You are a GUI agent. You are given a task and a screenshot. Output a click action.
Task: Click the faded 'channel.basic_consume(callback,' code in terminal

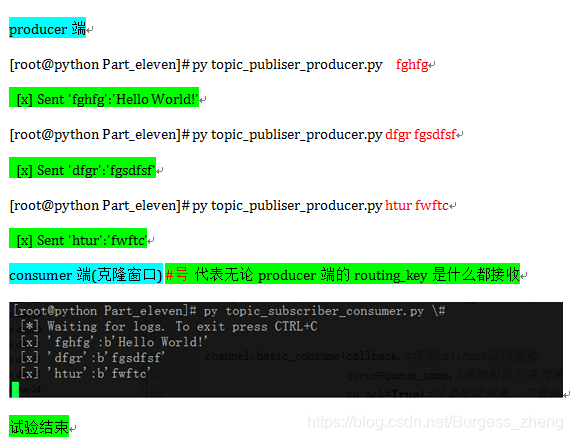point(303,356)
